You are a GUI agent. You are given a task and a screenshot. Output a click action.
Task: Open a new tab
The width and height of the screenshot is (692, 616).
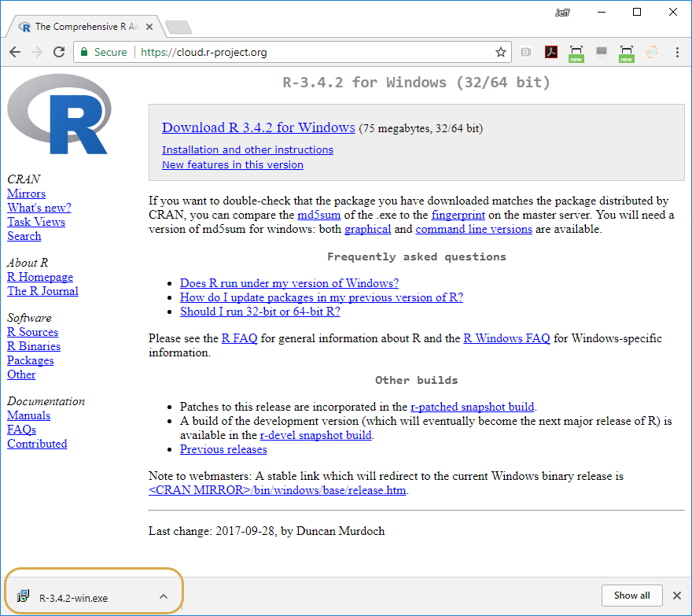(x=179, y=27)
